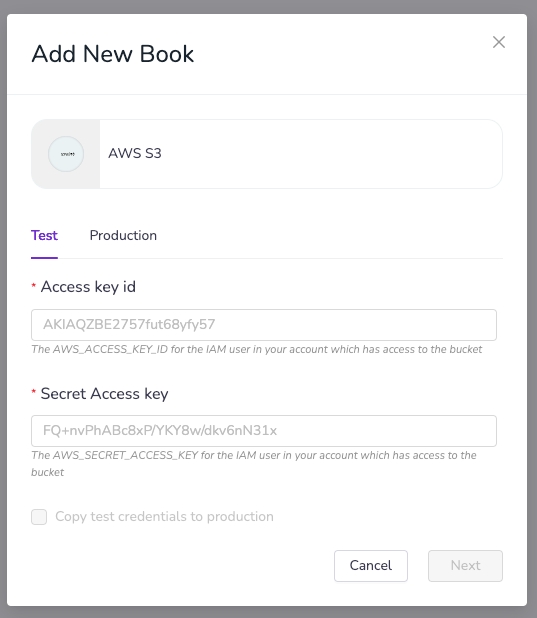This screenshot has width=537, height=618.
Task: Click the Access key id field label
Action: point(88,287)
